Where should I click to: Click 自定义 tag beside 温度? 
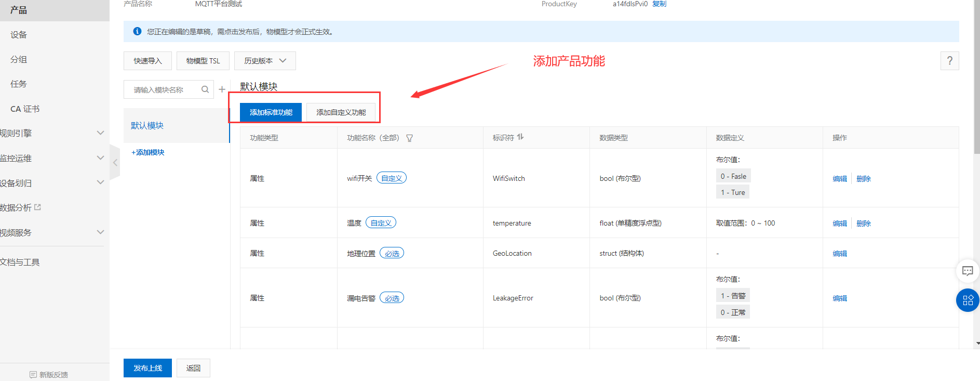click(381, 222)
